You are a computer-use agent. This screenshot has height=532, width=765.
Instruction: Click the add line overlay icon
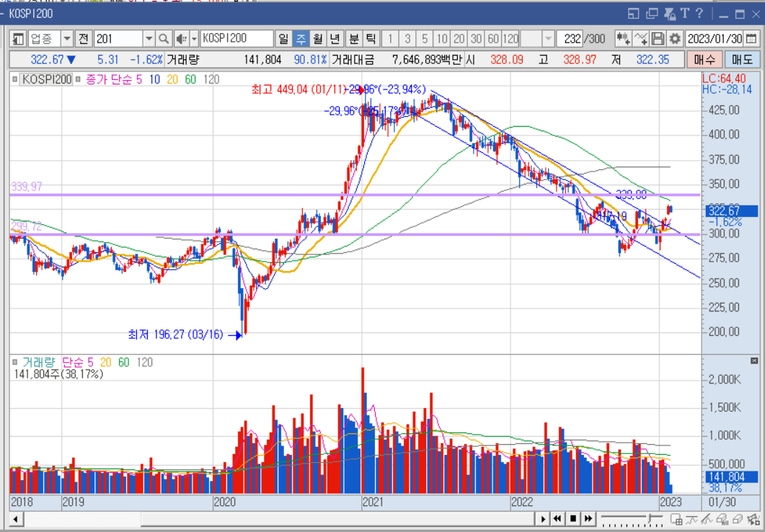pos(640,38)
